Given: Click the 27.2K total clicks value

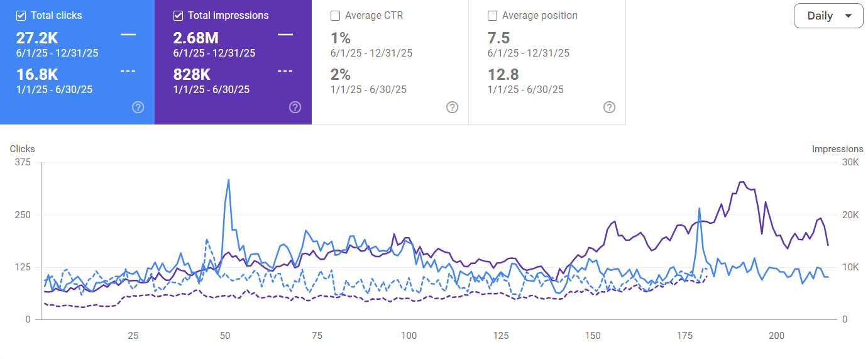Looking at the screenshot, I should 37,38.
